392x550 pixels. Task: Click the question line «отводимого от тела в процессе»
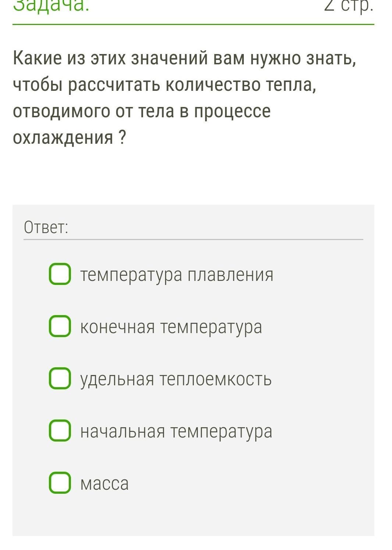(x=142, y=111)
